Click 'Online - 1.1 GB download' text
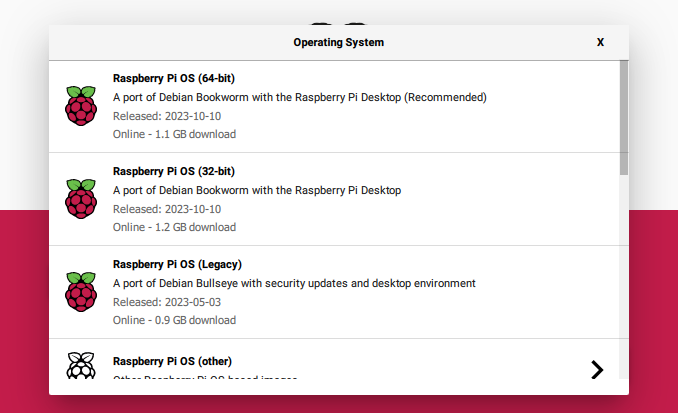 click(x=174, y=134)
